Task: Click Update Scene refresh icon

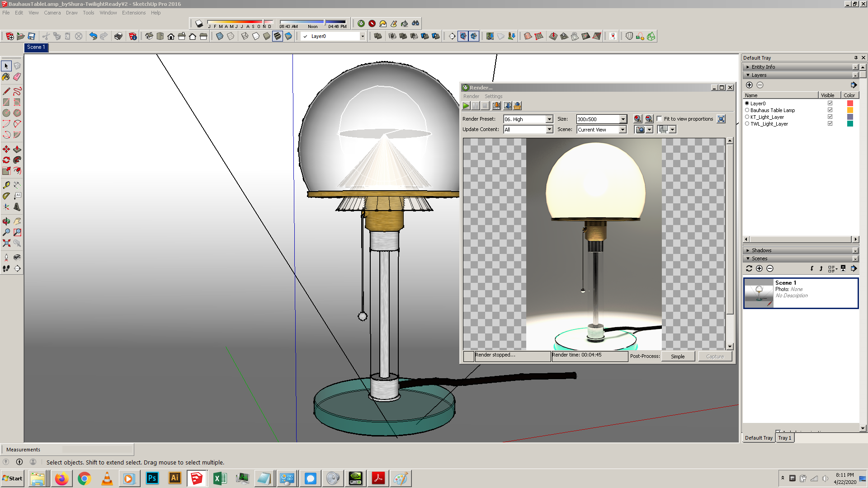Action: click(x=749, y=268)
